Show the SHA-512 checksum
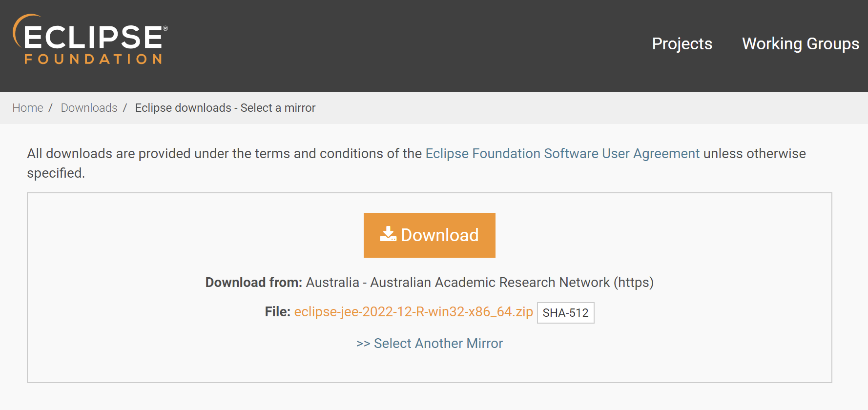 click(566, 313)
